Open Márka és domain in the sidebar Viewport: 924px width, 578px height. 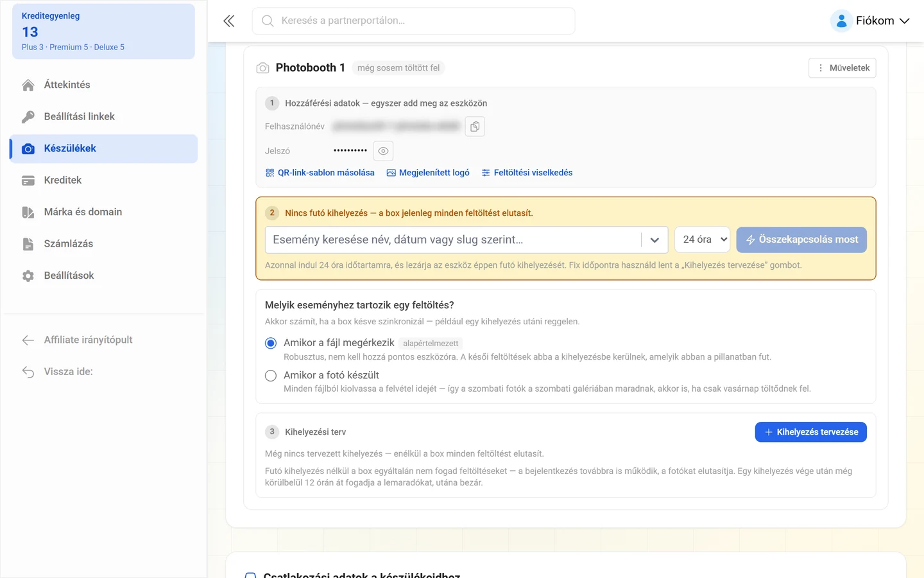pos(103,213)
